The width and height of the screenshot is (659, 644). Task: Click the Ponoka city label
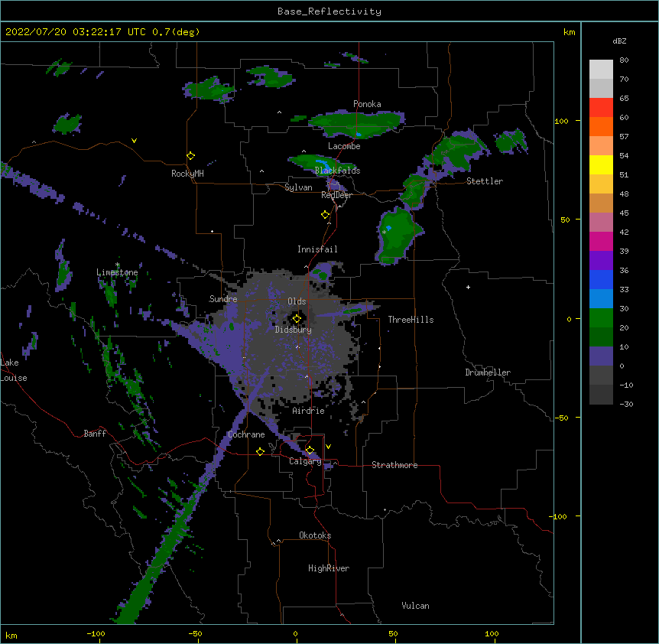pyautogui.click(x=367, y=104)
